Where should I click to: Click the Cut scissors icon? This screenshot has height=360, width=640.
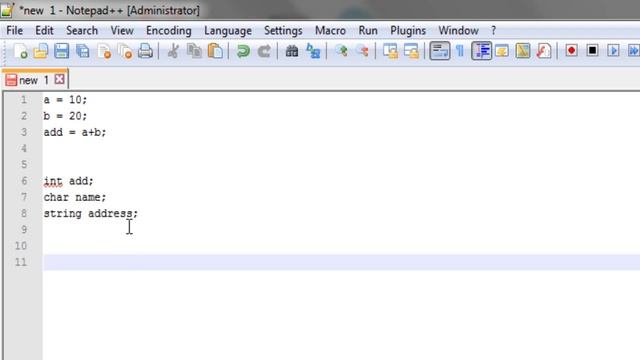[x=173, y=51]
